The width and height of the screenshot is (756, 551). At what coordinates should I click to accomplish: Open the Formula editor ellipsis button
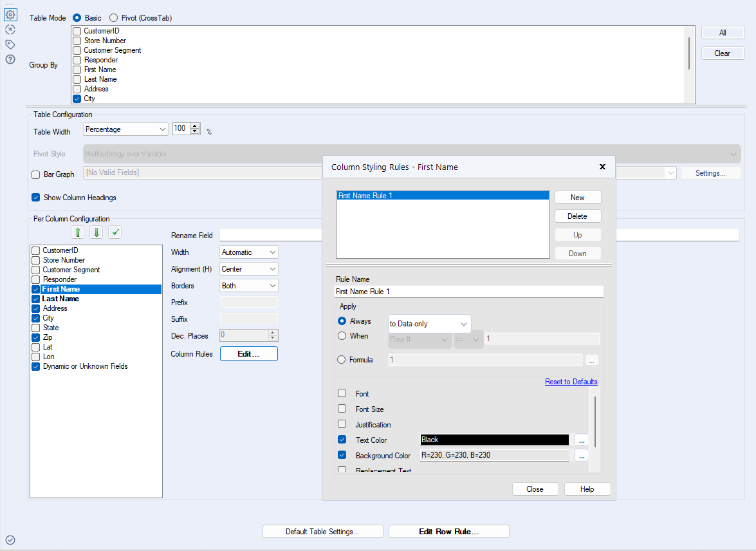coord(591,360)
